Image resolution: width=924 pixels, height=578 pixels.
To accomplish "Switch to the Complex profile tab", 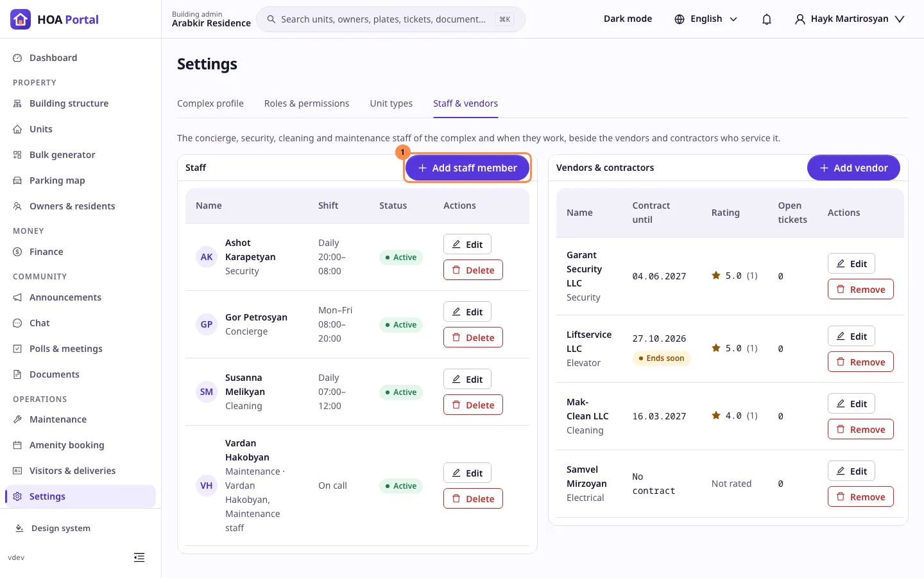I will pyautogui.click(x=210, y=103).
